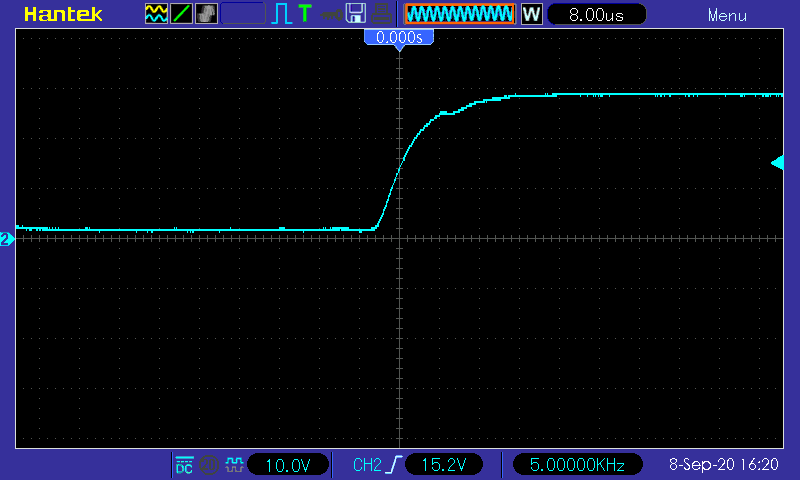Click the dual sine wave channel display icon
Screen dimensions: 800x480
point(156,14)
